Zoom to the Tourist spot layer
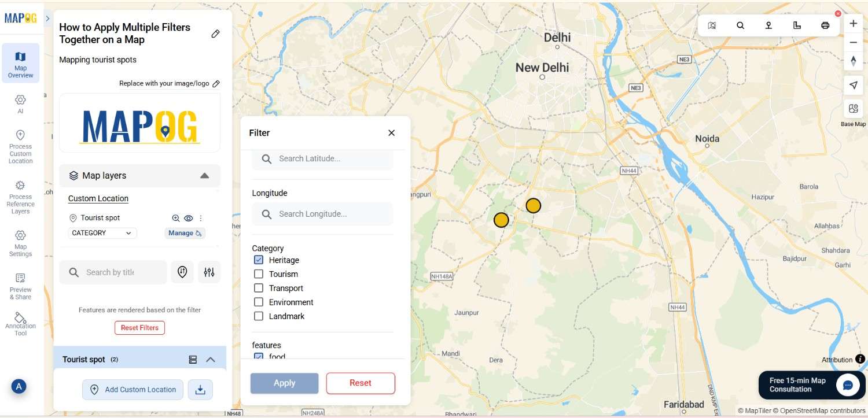Viewport: 868px width, 418px height. [176, 218]
